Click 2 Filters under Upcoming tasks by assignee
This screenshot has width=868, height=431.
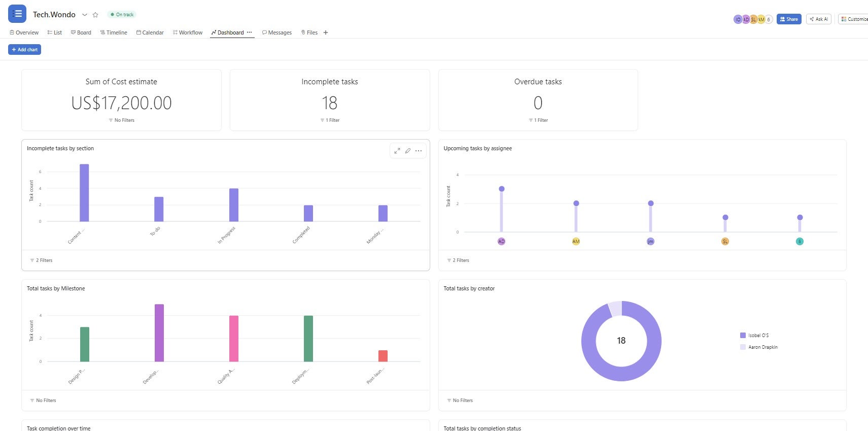pos(458,260)
